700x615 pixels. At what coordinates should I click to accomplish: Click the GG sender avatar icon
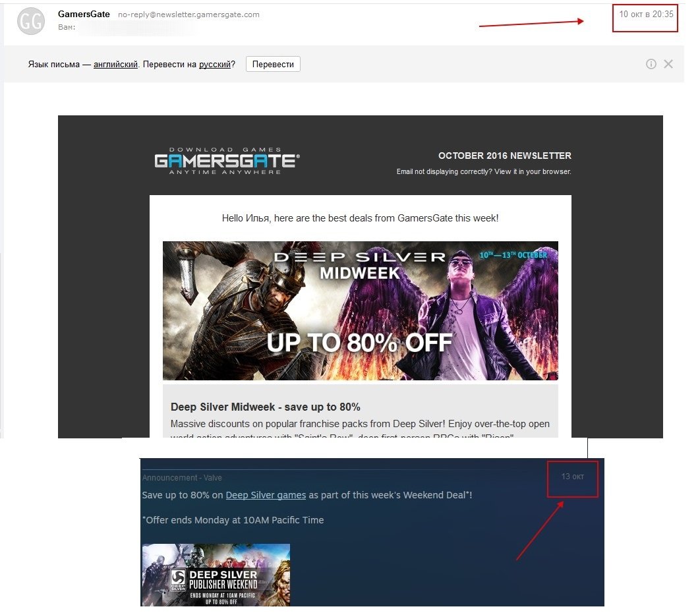pos(31,21)
